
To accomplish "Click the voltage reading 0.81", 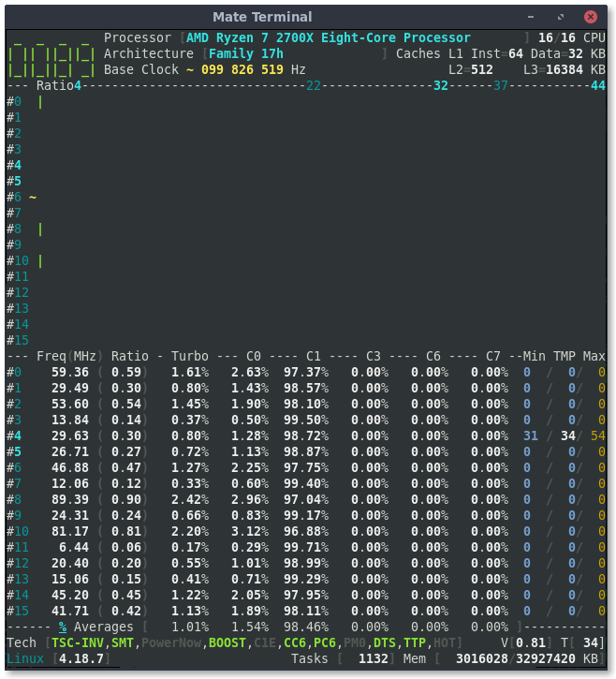I will (x=530, y=643).
